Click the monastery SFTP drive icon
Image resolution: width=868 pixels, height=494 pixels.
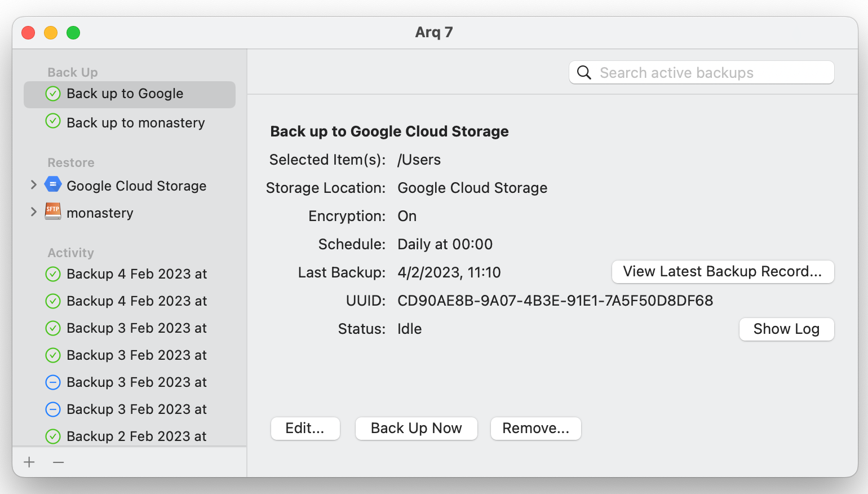pyautogui.click(x=53, y=211)
